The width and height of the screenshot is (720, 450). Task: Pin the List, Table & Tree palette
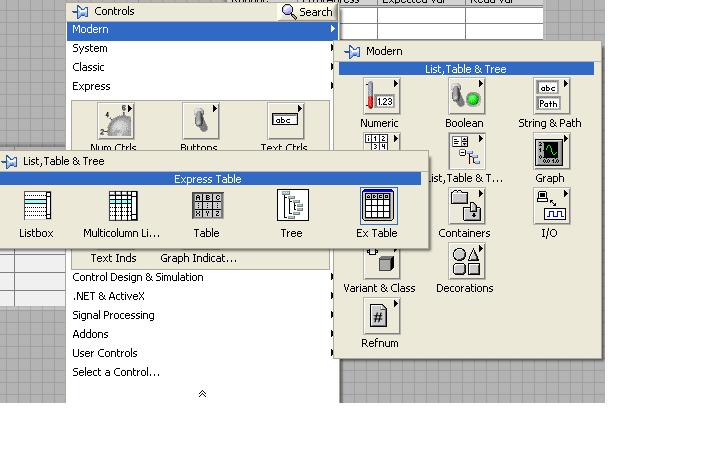9,162
